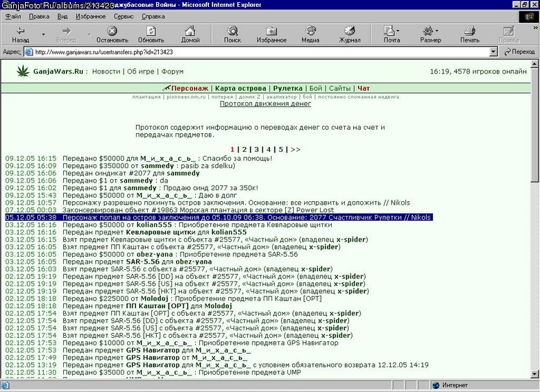Click the Forward (Вперед) arrow icon
Image resolution: width=540 pixels, height=392 pixels.
[x=67, y=31]
